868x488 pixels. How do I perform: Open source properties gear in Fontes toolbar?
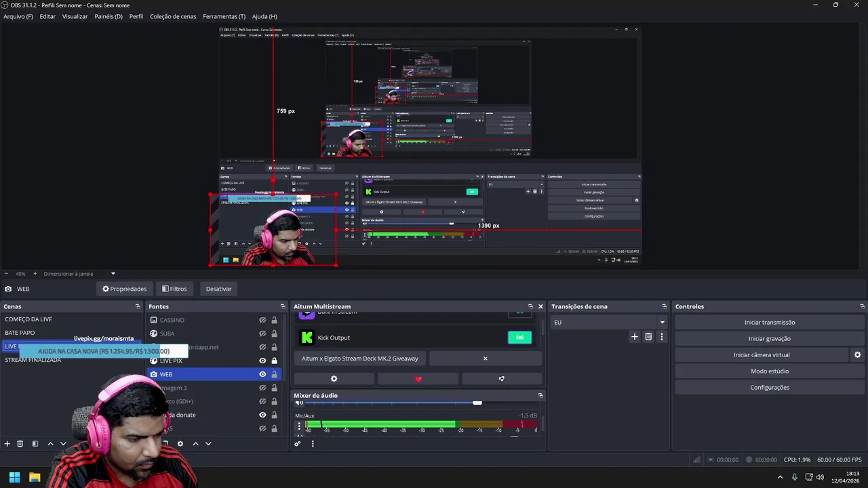click(x=180, y=444)
